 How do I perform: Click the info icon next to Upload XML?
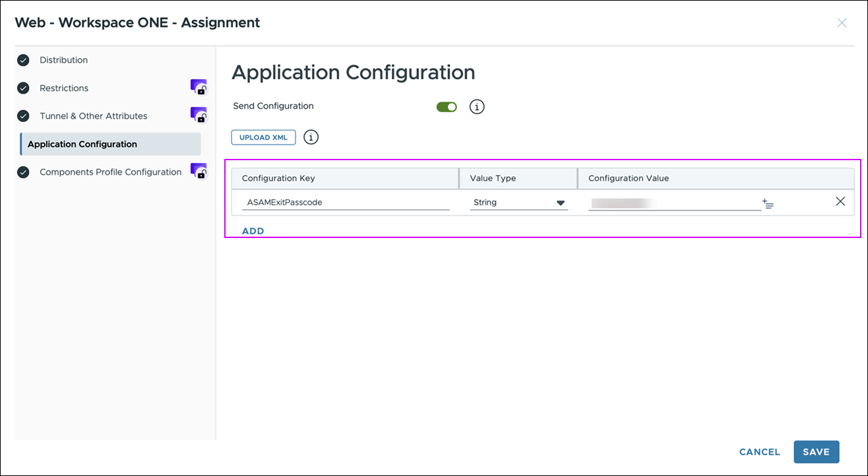[x=311, y=137]
